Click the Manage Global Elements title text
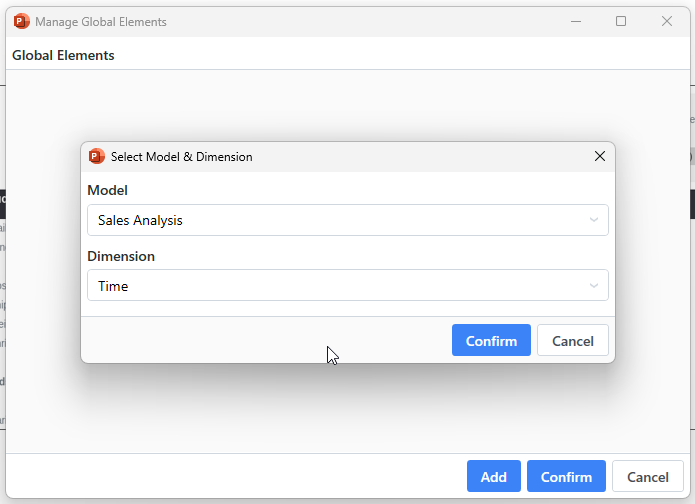Screen dimensions: 695x504 (x=101, y=22)
